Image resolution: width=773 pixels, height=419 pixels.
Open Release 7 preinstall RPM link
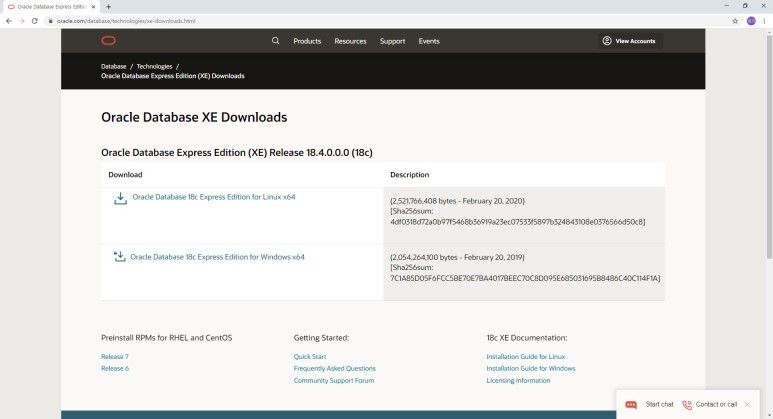(115, 356)
